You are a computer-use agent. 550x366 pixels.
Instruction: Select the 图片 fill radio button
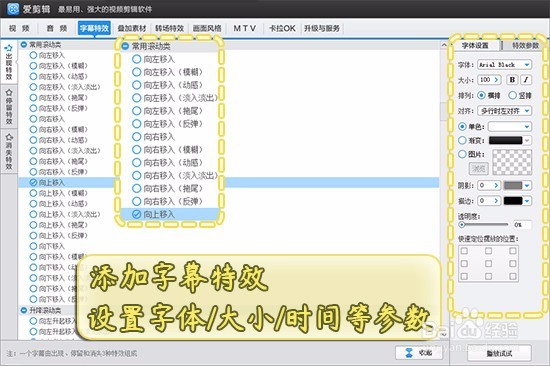click(462, 154)
